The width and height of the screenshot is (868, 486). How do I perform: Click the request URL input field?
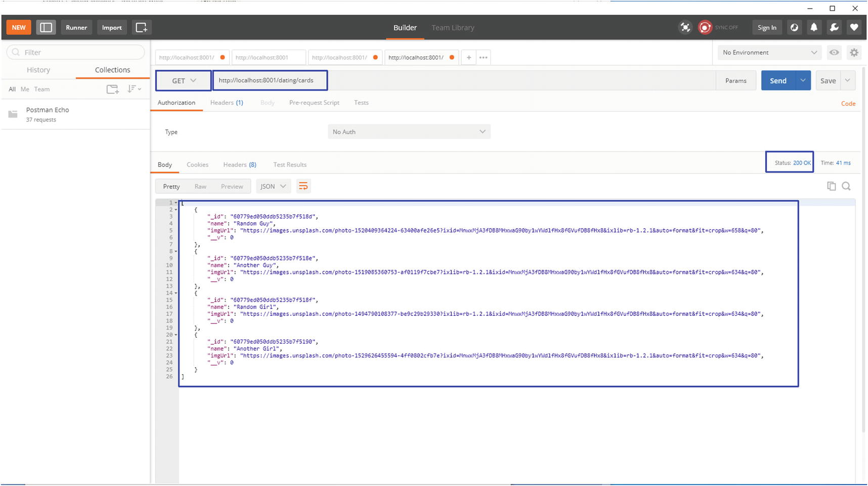tap(270, 80)
